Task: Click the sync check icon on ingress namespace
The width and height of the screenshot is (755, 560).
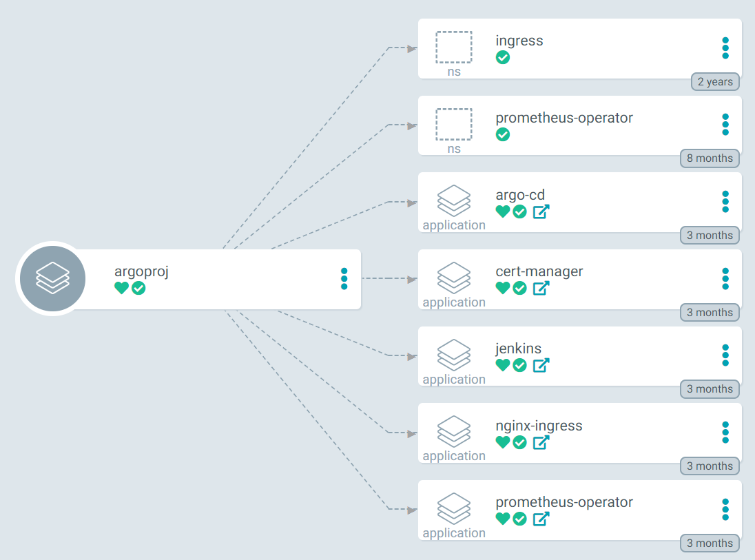Action: coord(502,58)
